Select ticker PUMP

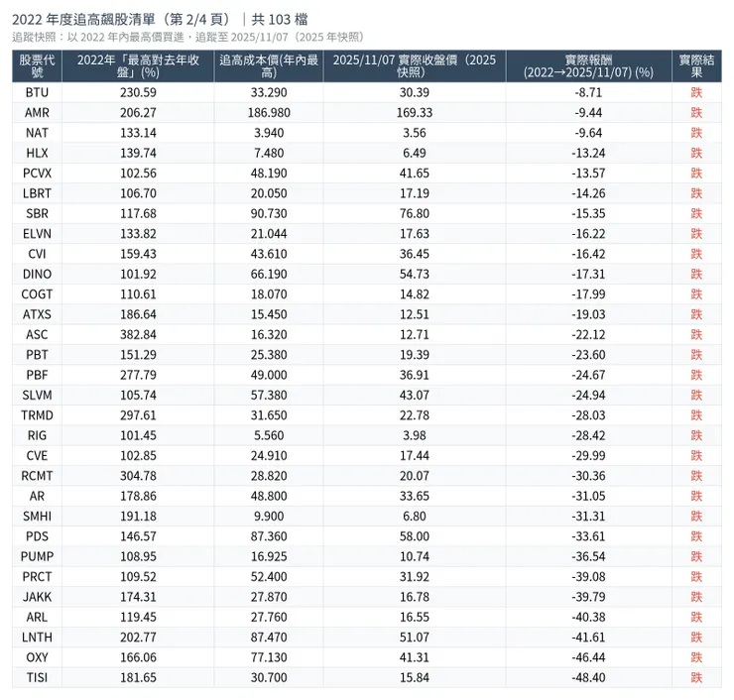click(x=37, y=556)
